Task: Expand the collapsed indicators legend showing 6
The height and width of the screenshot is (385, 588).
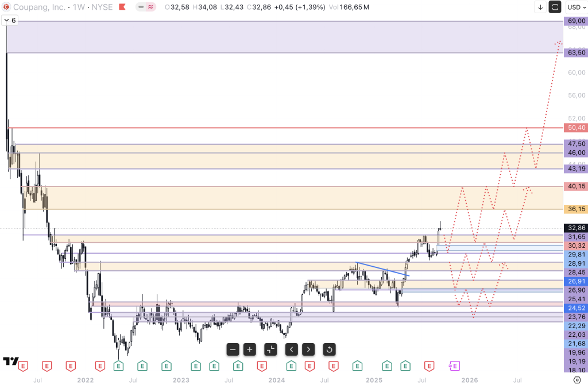Action: (10, 20)
